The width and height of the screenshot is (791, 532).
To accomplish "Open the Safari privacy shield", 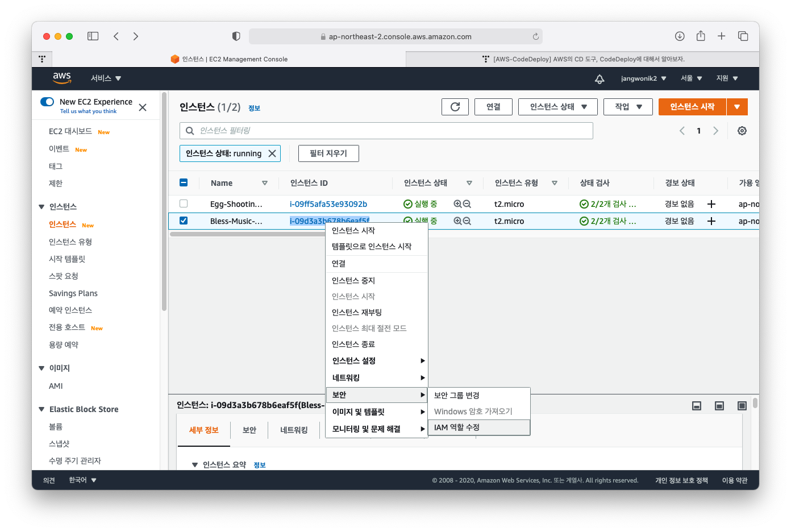I will pos(236,36).
